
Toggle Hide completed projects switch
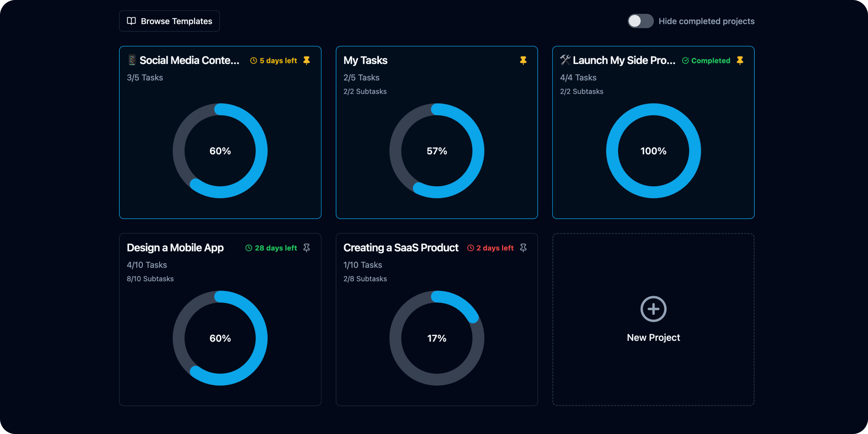click(x=640, y=21)
